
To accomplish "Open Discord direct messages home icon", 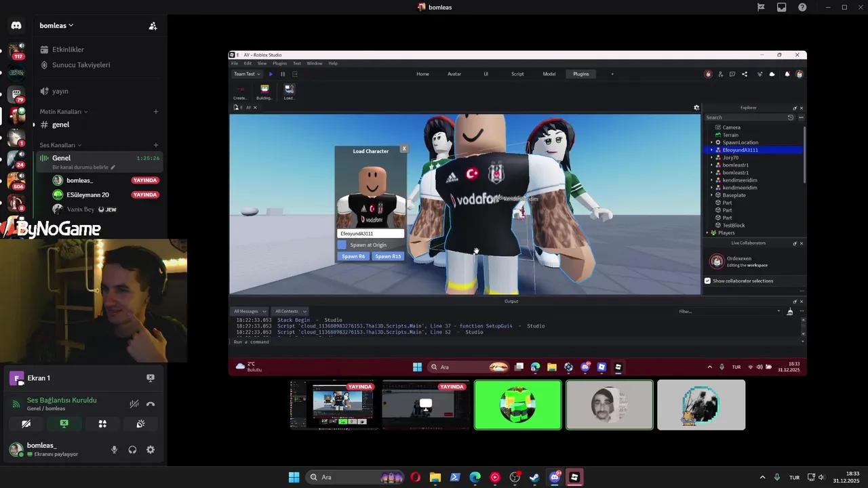I will click(x=16, y=26).
